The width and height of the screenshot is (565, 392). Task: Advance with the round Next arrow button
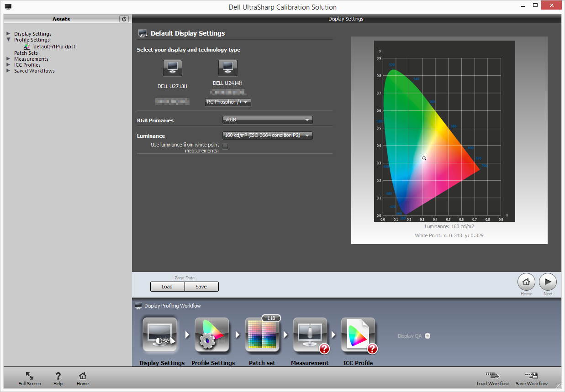pyautogui.click(x=548, y=282)
